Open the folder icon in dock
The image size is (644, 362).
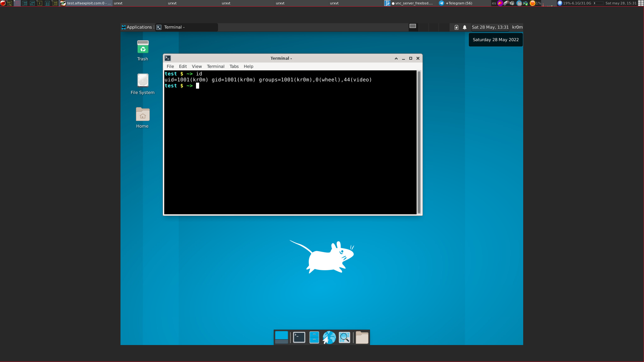coord(362,338)
